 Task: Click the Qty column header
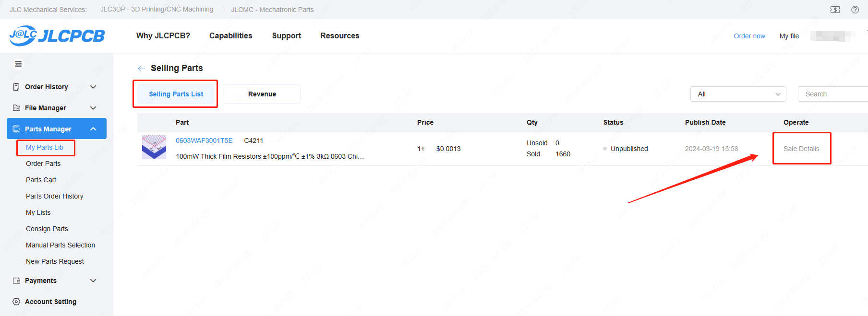click(532, 122)
